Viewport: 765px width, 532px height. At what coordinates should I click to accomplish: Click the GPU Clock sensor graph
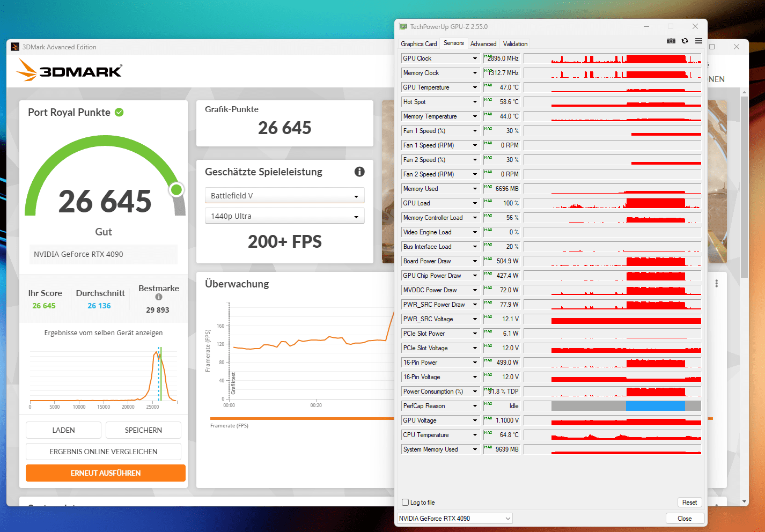pyautogui.click(x=612, y=58)
